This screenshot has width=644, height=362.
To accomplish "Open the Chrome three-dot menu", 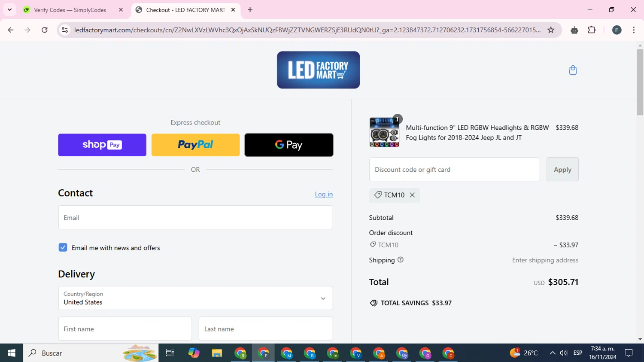I will coord(634,30).
